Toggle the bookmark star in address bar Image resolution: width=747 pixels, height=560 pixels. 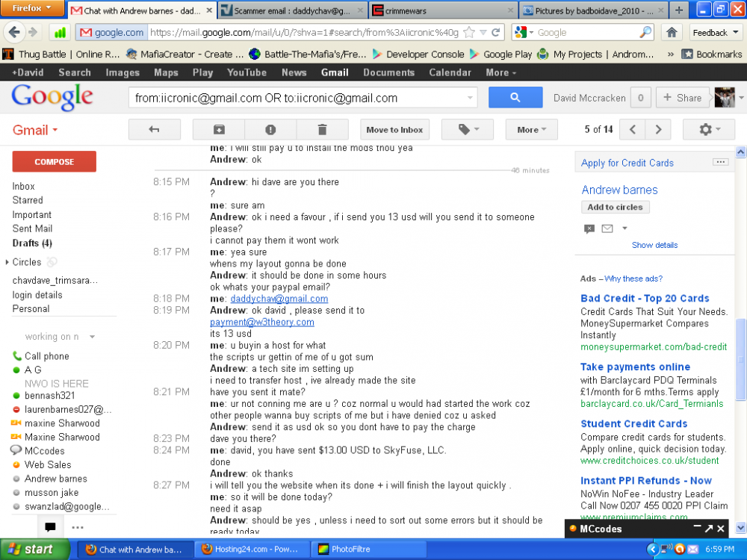[469, 32]
